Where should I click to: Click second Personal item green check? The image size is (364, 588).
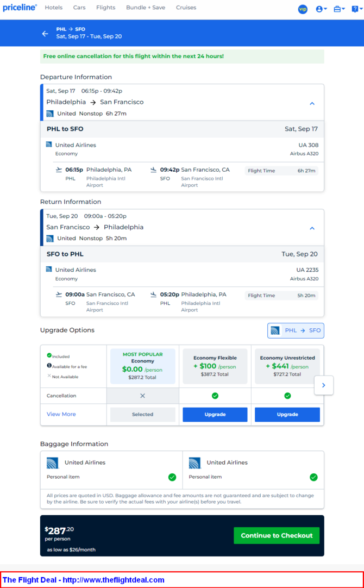pos(313,477)
